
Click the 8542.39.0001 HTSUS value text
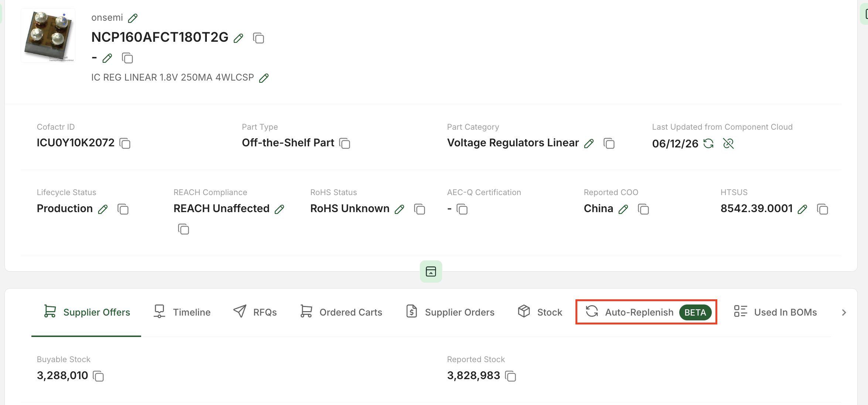756,208
